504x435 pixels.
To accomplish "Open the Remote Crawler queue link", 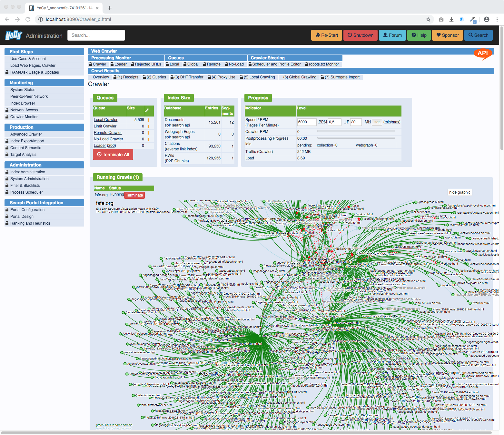I will click(108, 133).
